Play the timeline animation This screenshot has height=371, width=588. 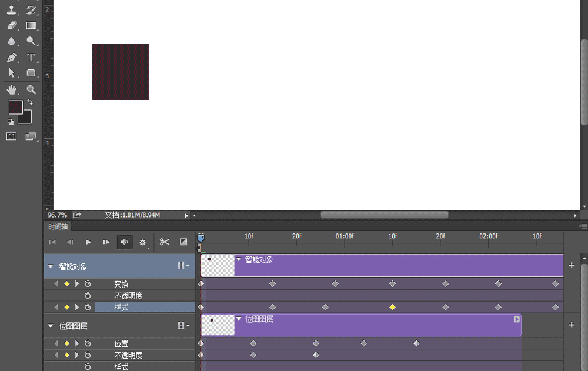click(88, 242)
